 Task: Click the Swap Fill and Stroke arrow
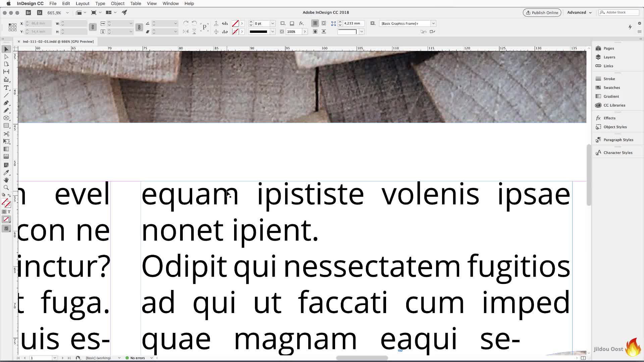(x=9, y=195)
